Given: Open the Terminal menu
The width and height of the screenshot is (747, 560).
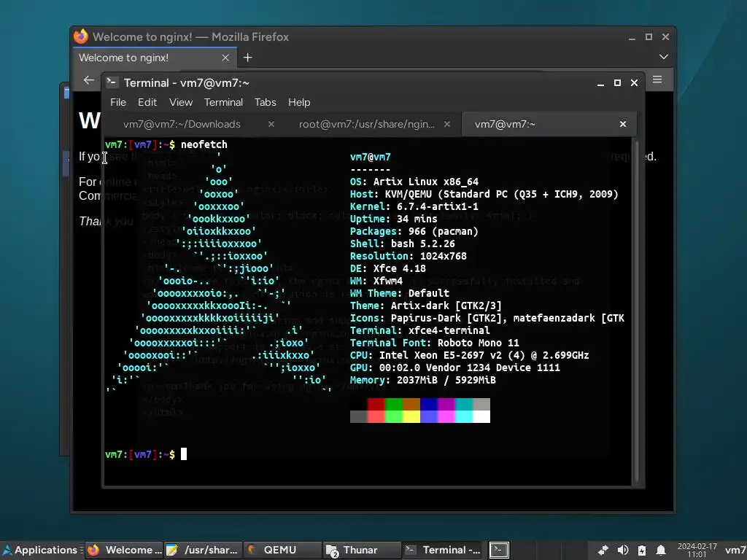Looking at the screenshot, I should tap(223, 102).
